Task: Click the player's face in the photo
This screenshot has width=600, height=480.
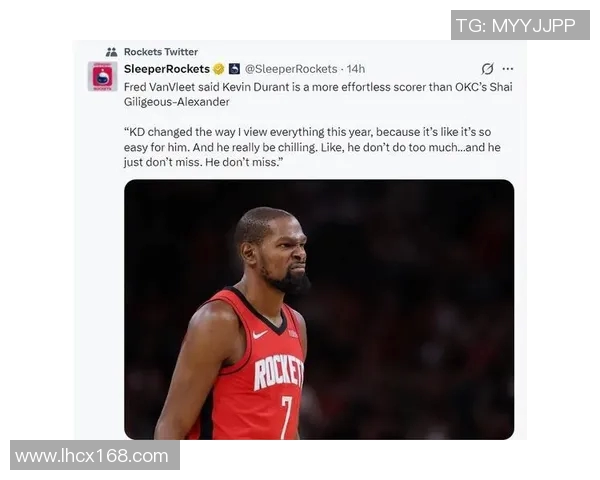Action: click(x=279, y=251)
